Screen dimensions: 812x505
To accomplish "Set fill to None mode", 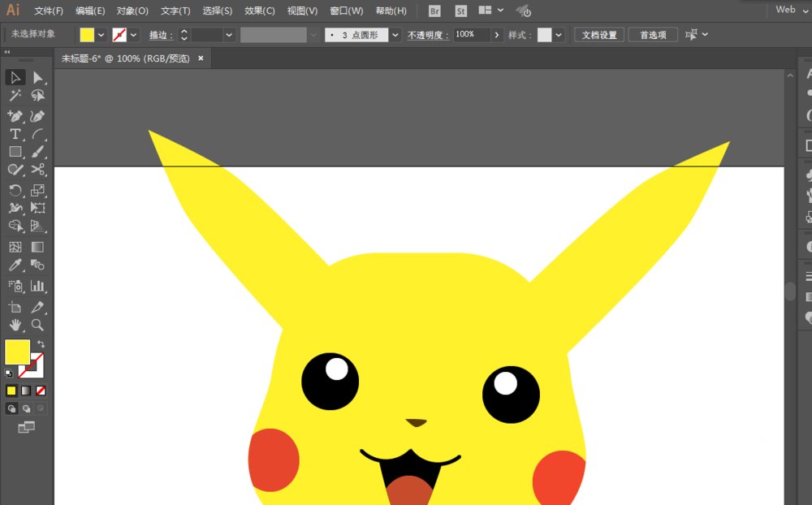I will tap(41, 391).
